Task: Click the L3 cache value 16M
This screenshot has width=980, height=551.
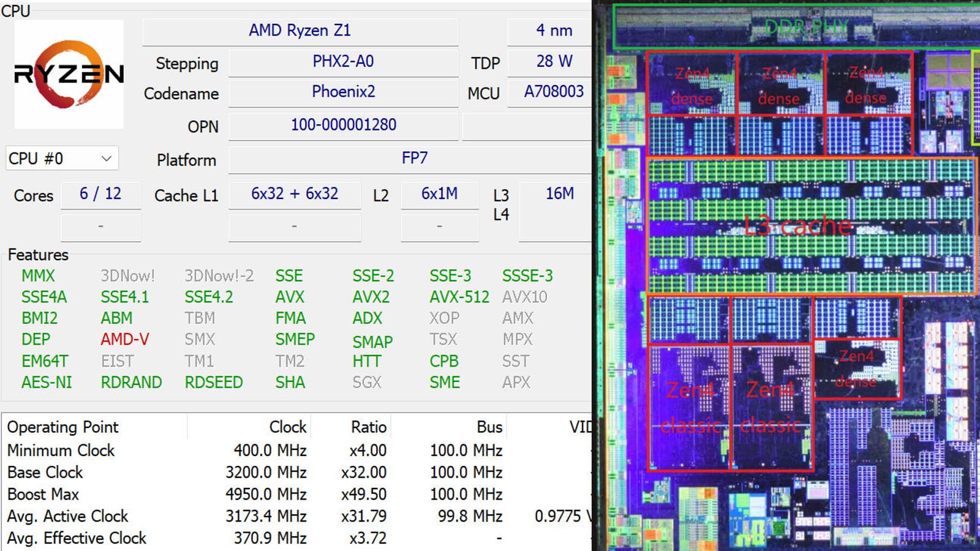Action: (560, 194)
